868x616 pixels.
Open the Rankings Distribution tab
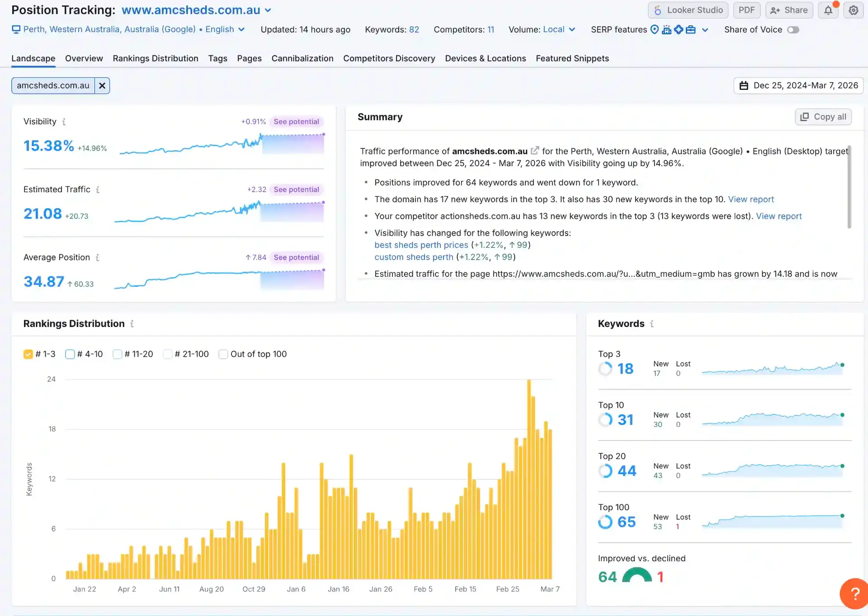[156, 58]
